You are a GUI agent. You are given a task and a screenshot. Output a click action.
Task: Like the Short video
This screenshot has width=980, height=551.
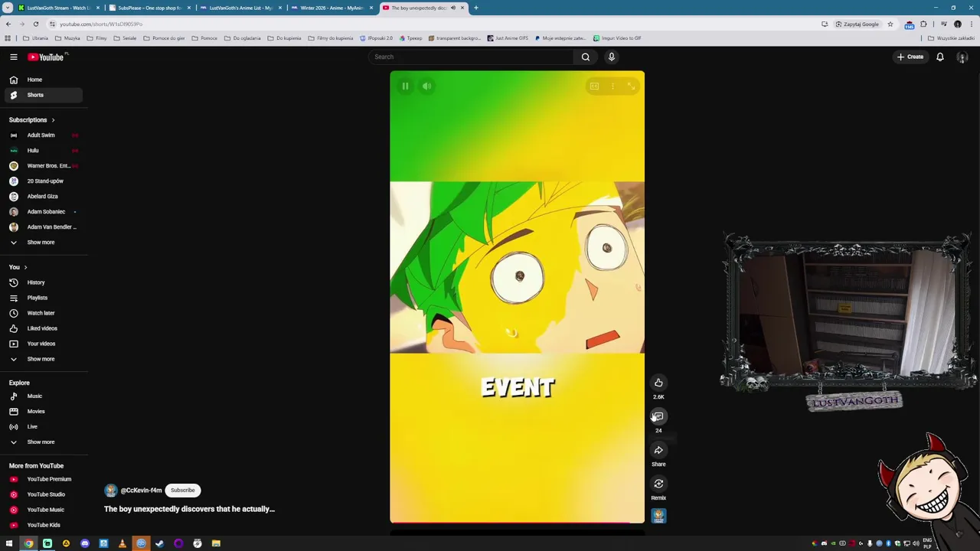click(658, 383)
